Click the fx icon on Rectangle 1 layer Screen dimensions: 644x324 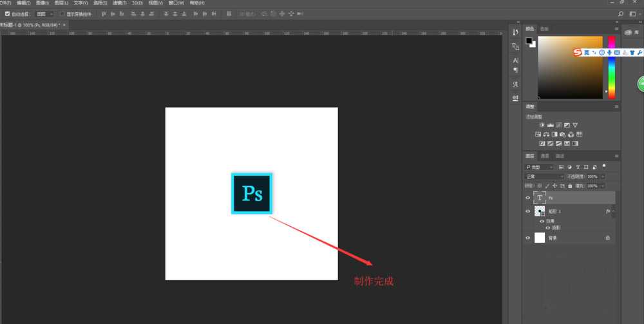point(608,211)
